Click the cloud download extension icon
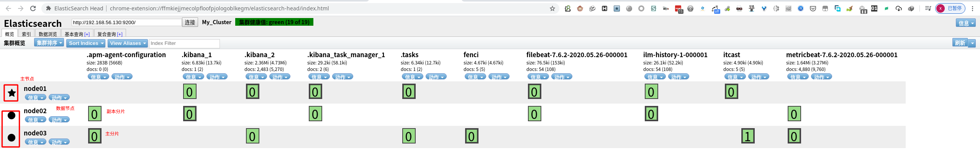The image size is (980, 155). (x=899, y=8)
